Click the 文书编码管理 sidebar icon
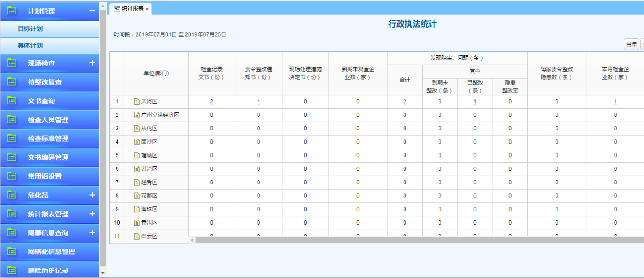644x278 pixels. 12,157
